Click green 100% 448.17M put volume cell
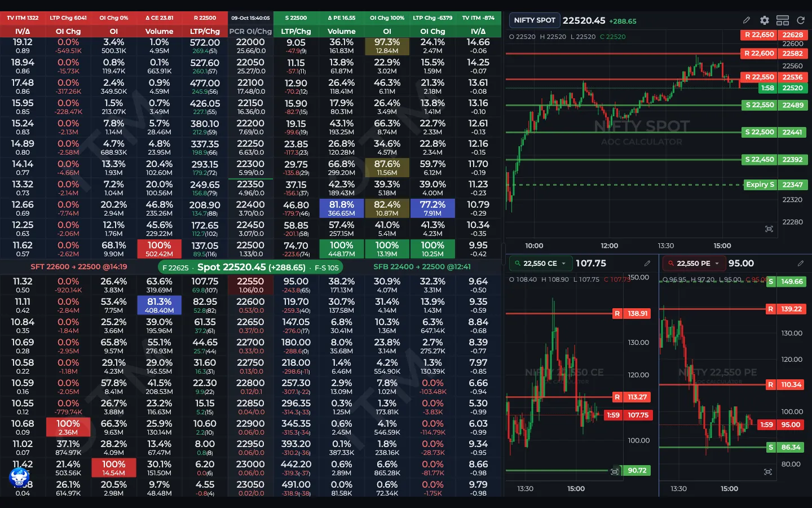The width and height of the screenshot is (812, 508). pyautogui.click(x=342, y=249)
